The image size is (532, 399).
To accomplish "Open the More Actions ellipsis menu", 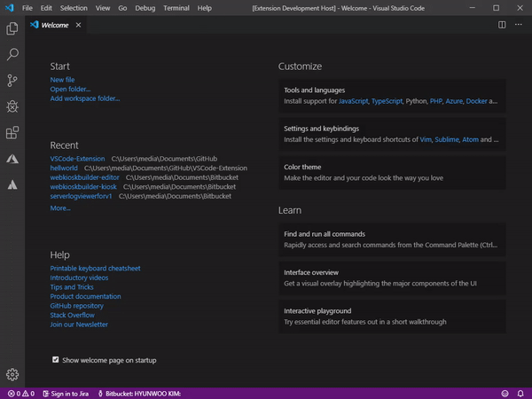I will pos(519,25).
